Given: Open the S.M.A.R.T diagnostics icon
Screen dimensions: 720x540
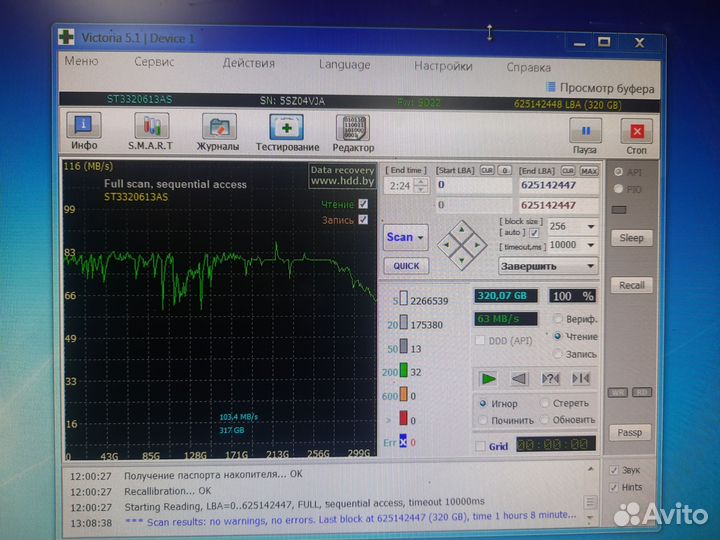Looking at the screenshot, I should (150, 128).
